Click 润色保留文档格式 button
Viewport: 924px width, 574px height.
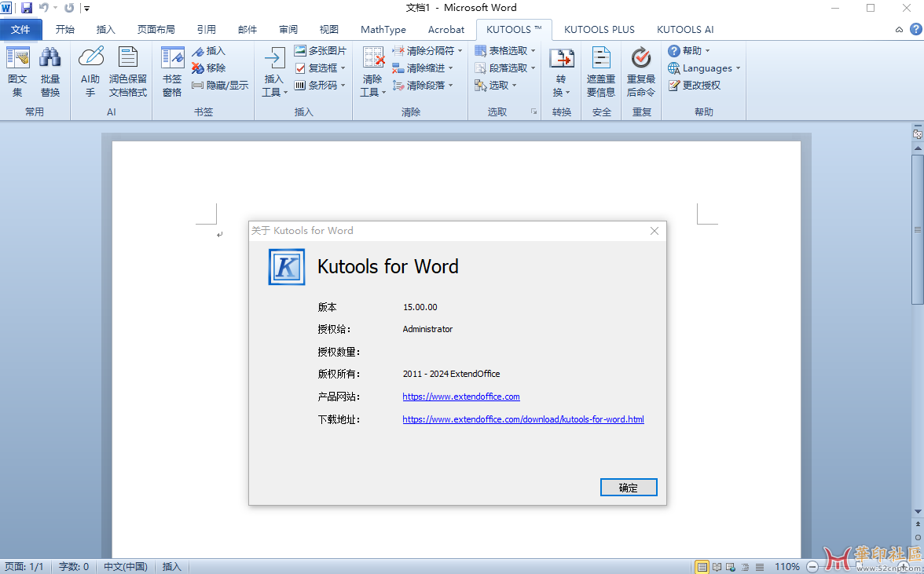pyautogui.click(x=128, y=71)
